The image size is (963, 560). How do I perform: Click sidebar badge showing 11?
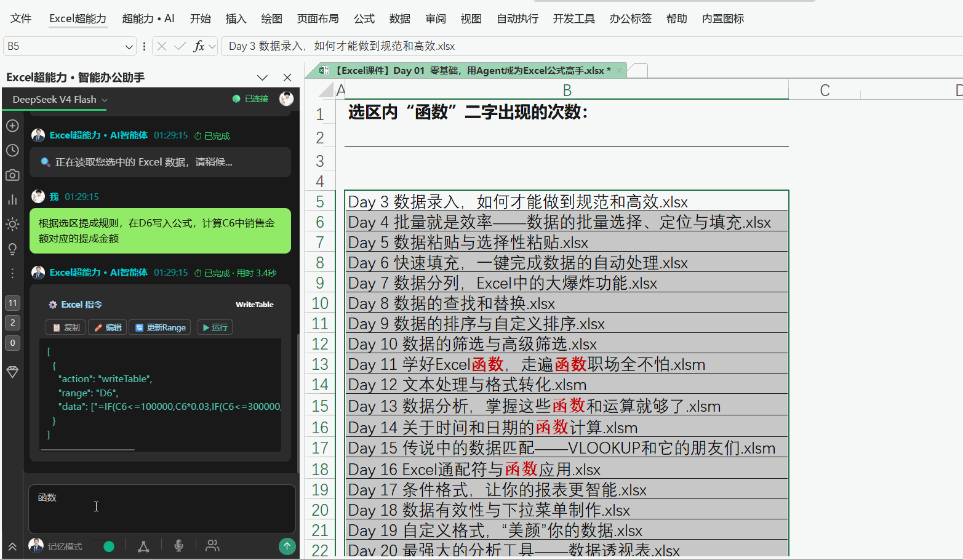tap(12, 303)
